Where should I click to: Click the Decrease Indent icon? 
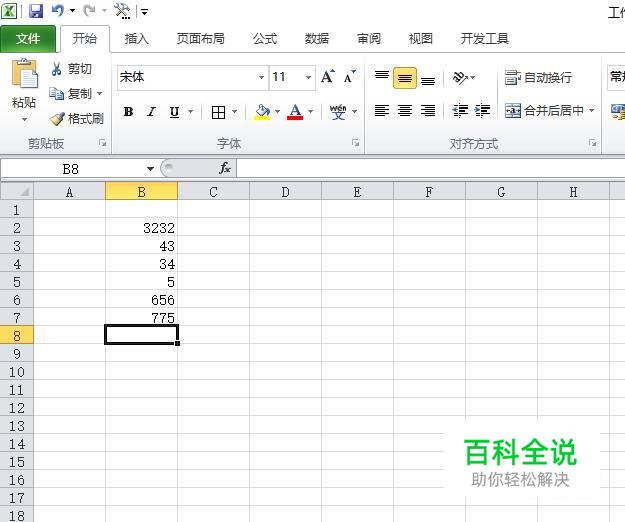coord(460,110)
